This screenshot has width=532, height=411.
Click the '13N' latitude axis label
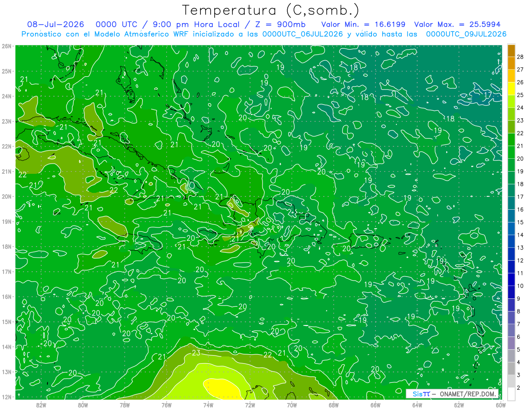[8, 372]
